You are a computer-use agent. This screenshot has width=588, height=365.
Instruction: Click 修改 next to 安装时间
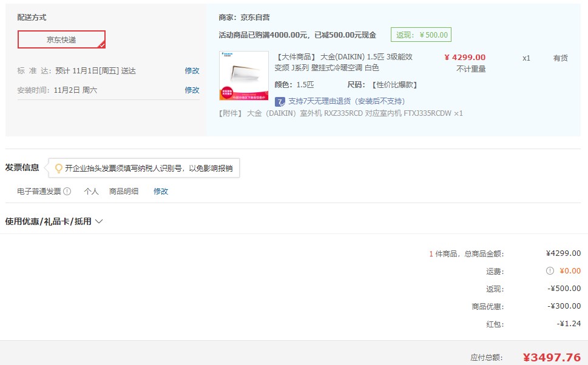192,90
